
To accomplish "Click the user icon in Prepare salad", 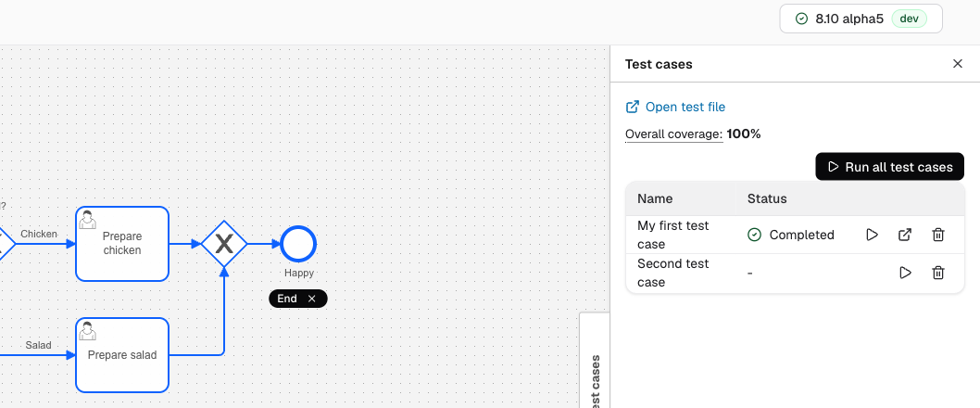I will tap(87, 331).
